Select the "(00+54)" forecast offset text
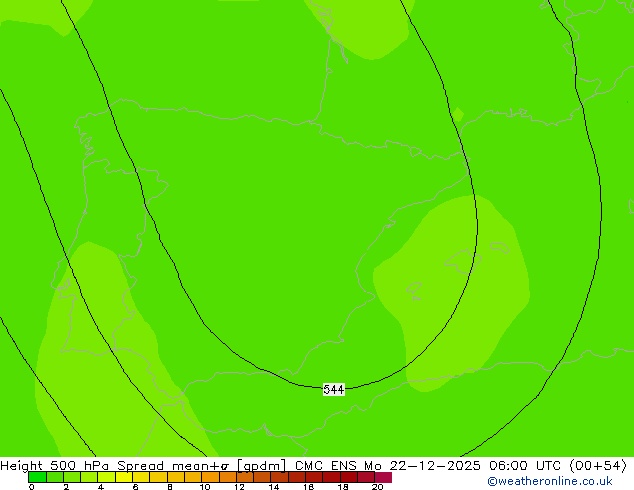634x490 pixels. pyautogui.click(x=598, y=466)
